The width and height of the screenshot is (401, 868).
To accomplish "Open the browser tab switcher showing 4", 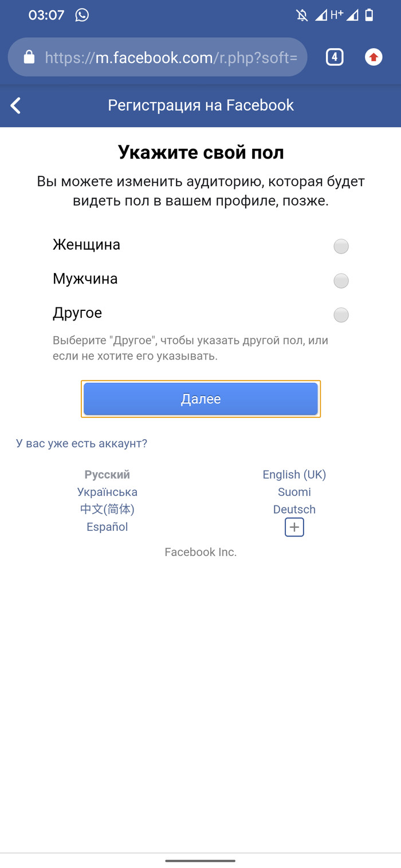I will pyautogui.click(x=335, y=57).
